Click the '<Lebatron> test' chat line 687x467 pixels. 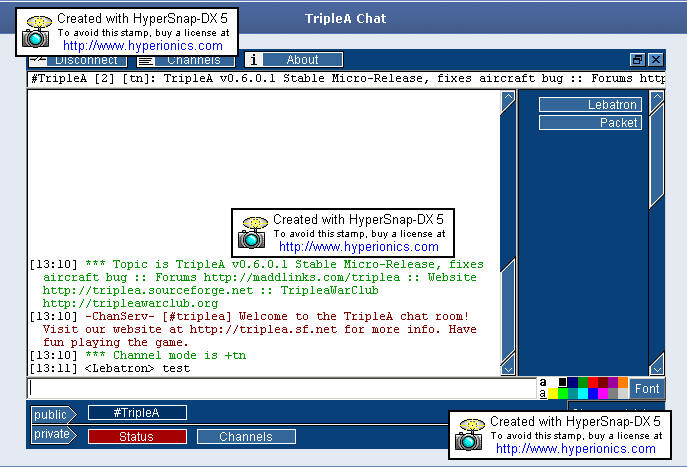[x=110, y=368]
